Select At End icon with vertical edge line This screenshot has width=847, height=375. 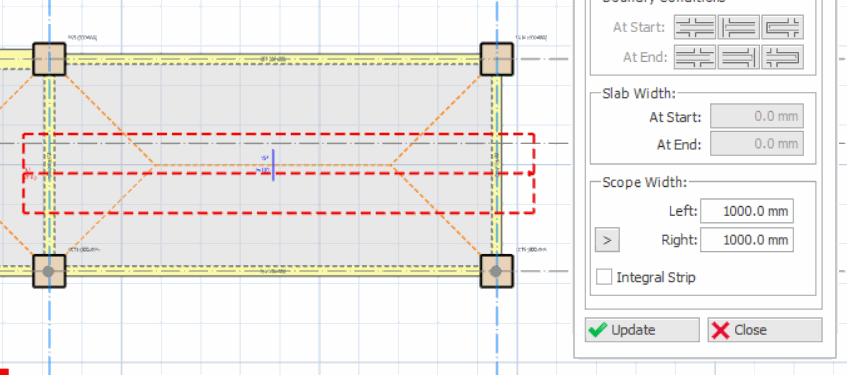click(738, 57)
